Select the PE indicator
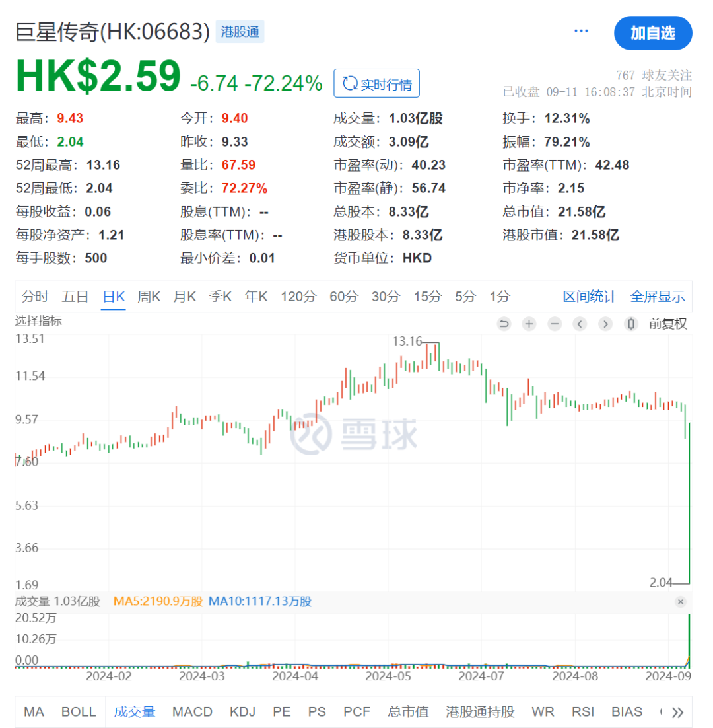 282,711
